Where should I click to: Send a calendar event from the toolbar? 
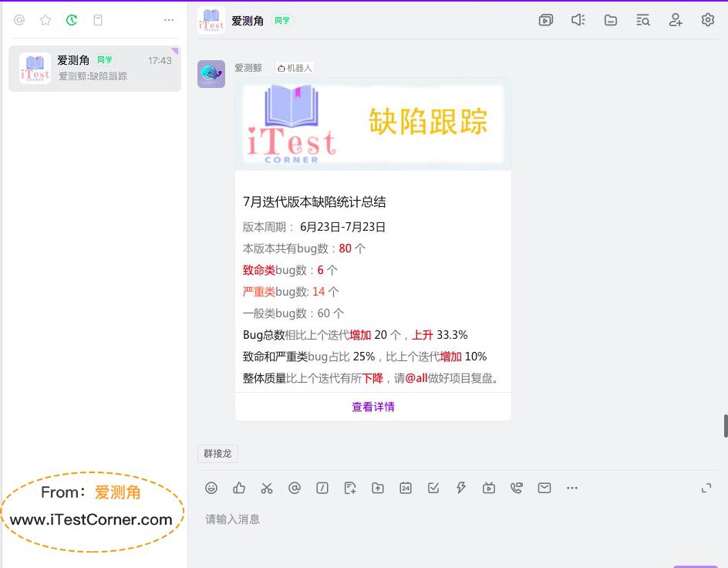click(405, 488)
